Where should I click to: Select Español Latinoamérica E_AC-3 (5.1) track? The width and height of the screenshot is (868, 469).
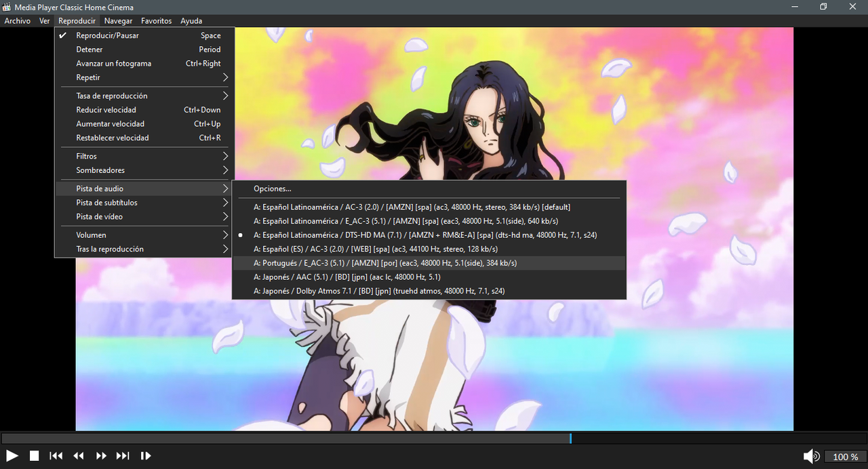point(429,221)
